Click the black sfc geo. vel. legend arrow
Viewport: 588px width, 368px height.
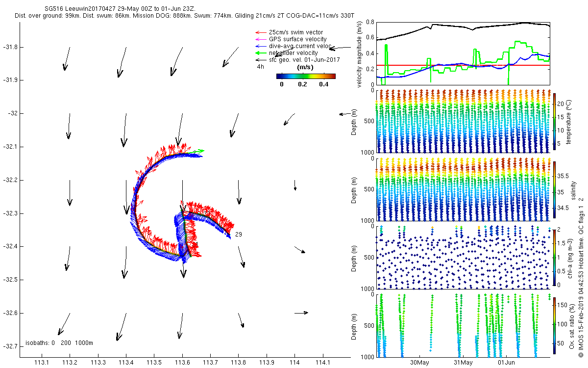[260, 60]
